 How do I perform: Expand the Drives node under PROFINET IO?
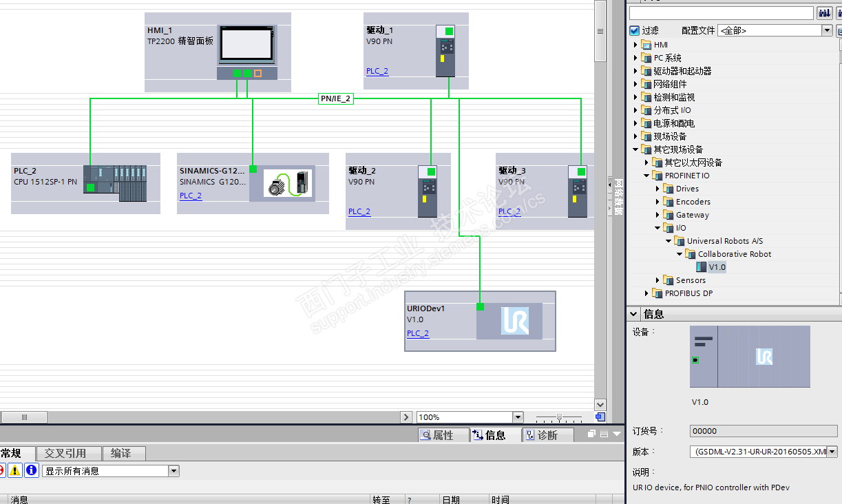[657, 189]
